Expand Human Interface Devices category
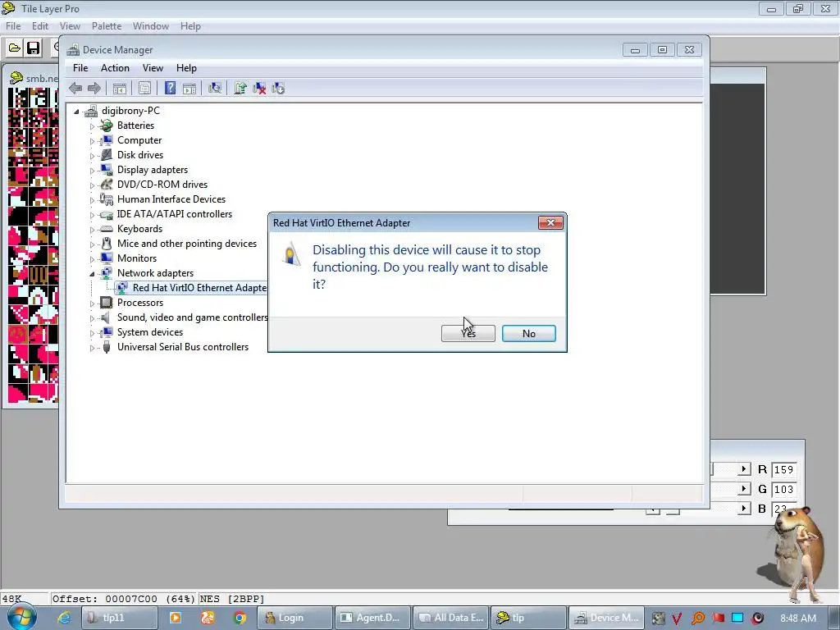Screen dimensions: 840x630 (92, 200)
